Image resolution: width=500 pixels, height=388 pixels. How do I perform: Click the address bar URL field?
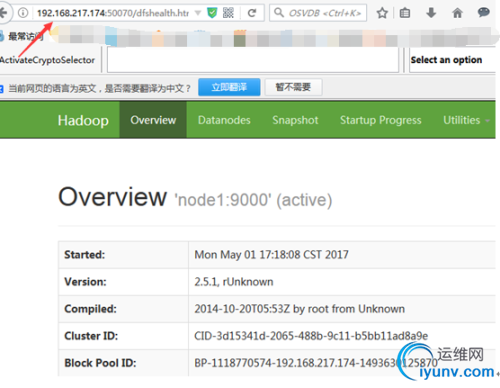(113, 13)
